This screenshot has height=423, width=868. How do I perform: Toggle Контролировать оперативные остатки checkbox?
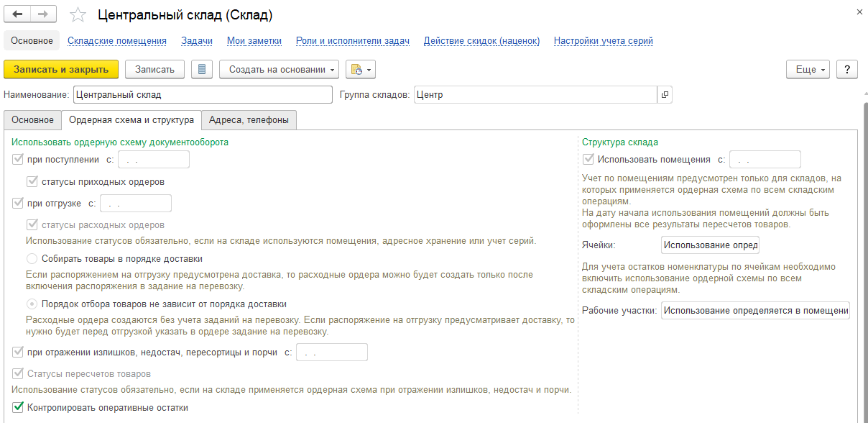(19, 408)
